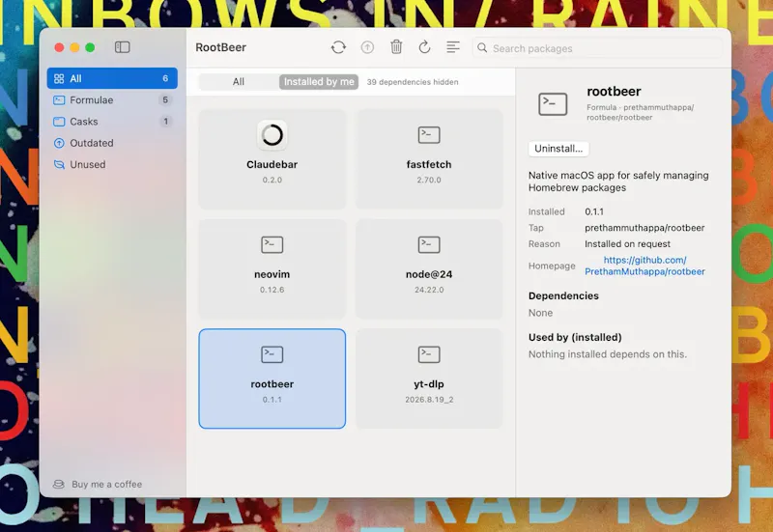Click the fastfetch version 2.70.0

pyautogui.click(x=429, y=180)
